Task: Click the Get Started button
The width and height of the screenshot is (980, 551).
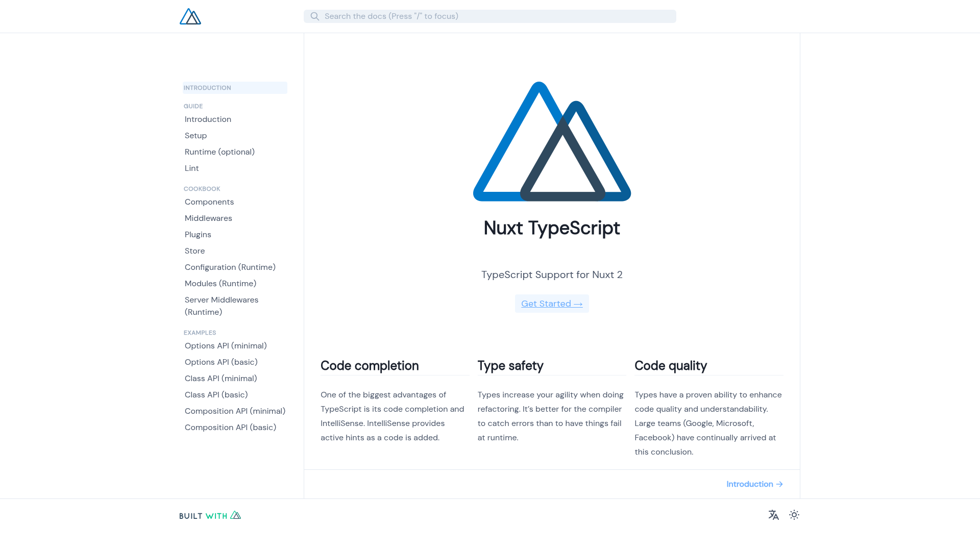Action: (552, 304)
